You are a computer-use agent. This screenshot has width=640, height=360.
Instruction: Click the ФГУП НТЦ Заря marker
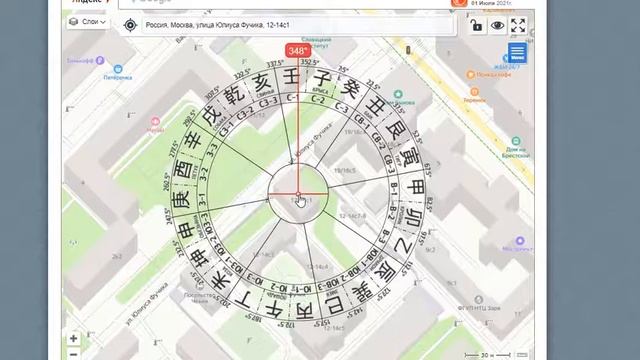[479, 300]
